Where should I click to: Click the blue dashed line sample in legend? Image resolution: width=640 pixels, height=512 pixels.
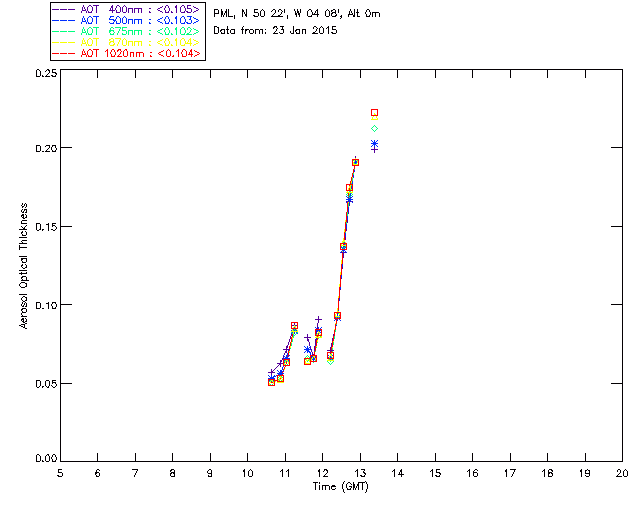coord(64,20)
